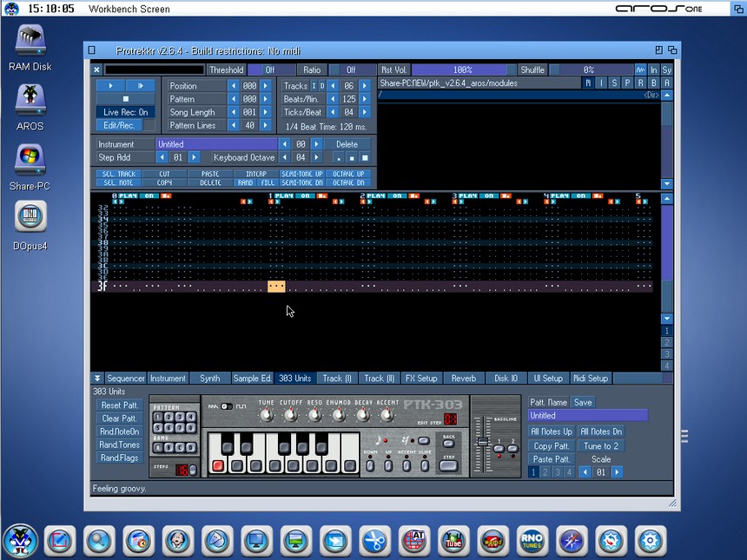Increase the Keyboard Octave value
747x560 pixels.
coord(319,158)
